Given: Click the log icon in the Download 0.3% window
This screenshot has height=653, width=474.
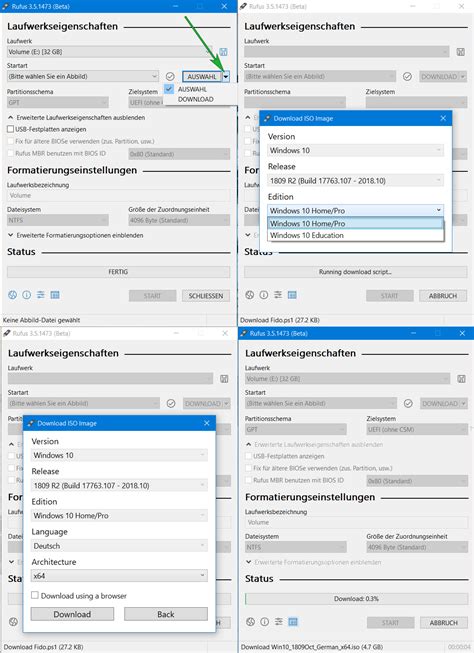Looking at the screenshot, I should point(293,622).
